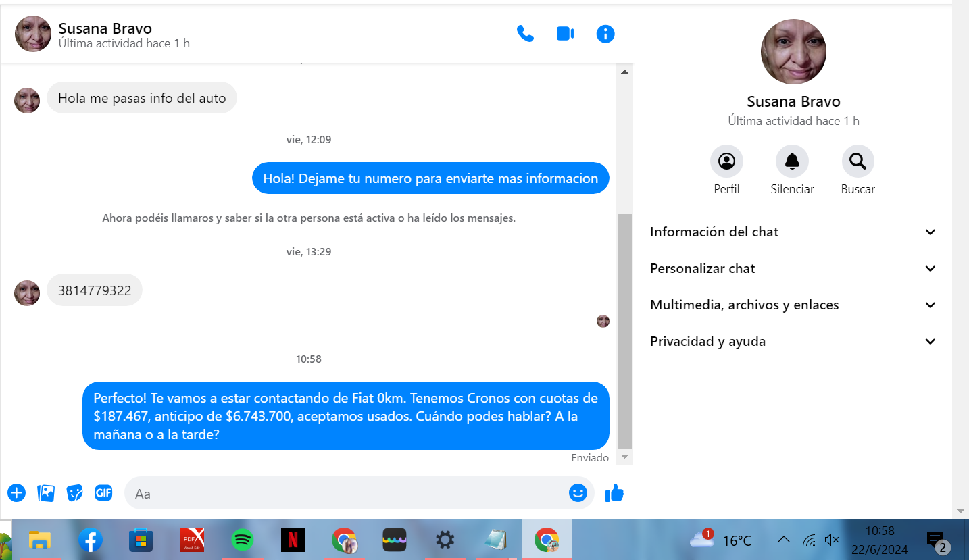Expand Multimedia, archivos y enlaces section
This screenshot has width=969, height=560.
click(x=793, y=305)
